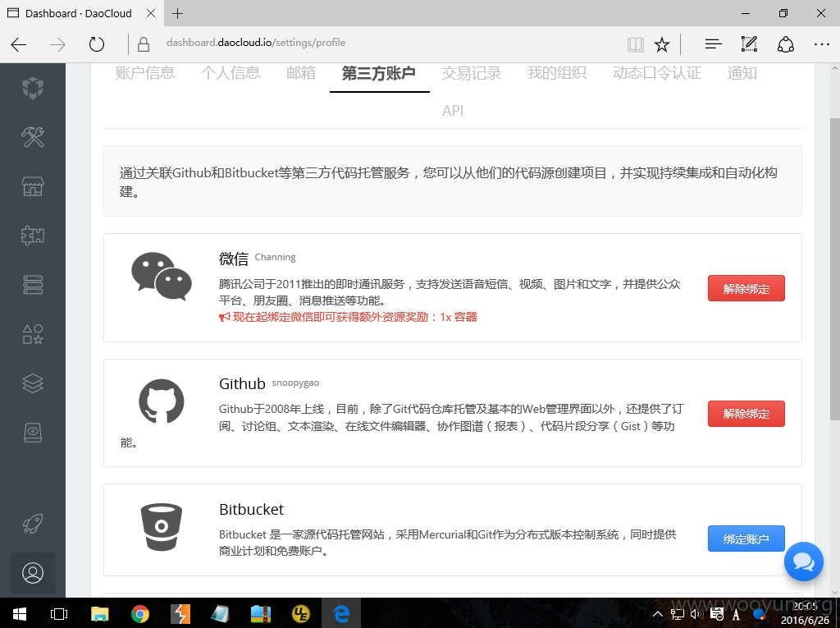Click 绑定账户 button for Bitbucket
This screenshot has width=840, height=628.
(746, 539)
